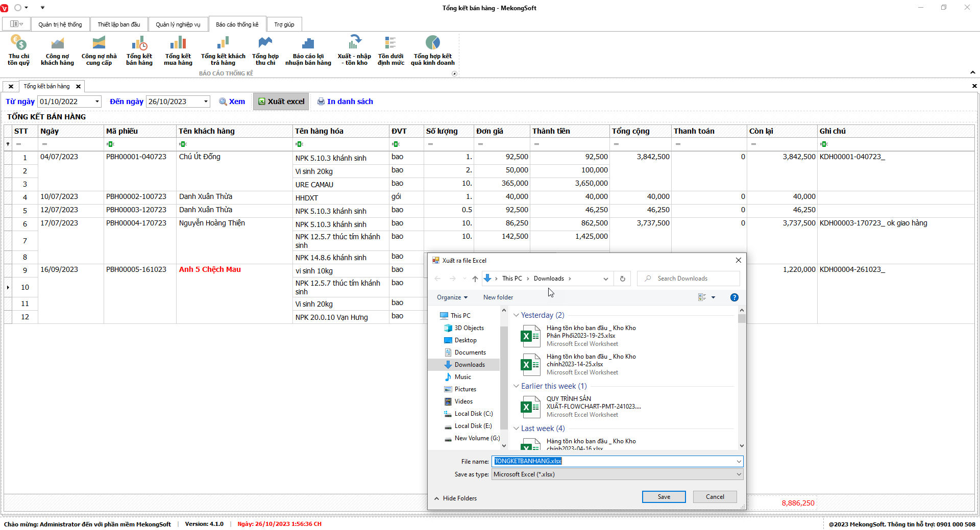Open Xuất - nhập - tồn kho report
The image size is (980, 530).
point(354,50)
